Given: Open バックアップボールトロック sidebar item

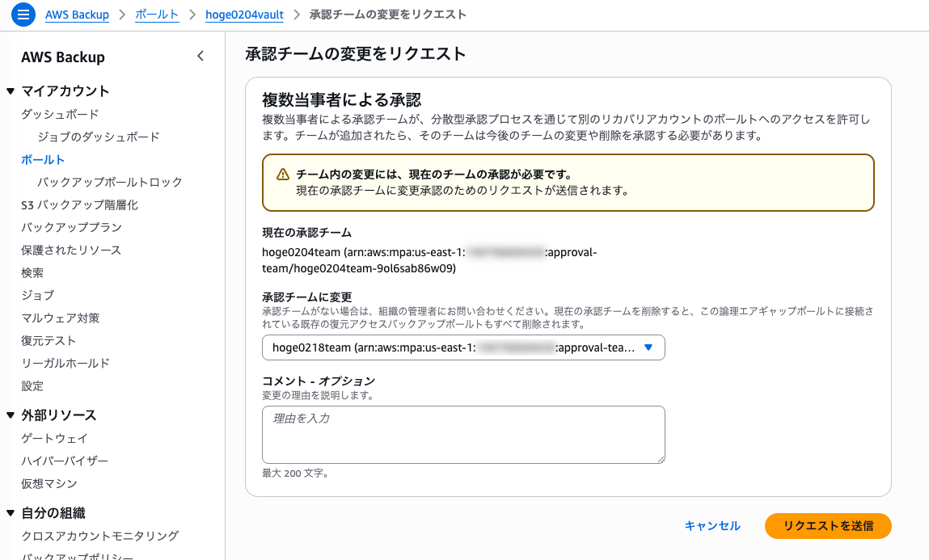Looking at the screenshot, I should click(x=110, y=183).
